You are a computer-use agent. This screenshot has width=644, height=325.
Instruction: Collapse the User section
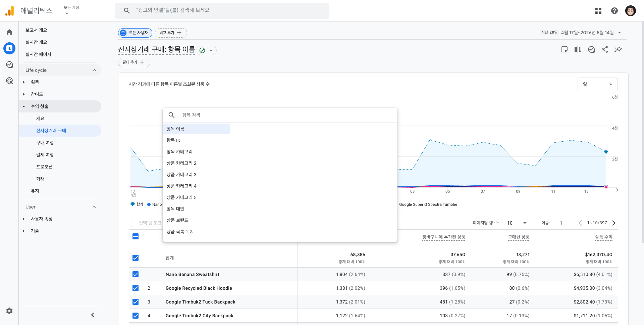[x=94, y=207]
